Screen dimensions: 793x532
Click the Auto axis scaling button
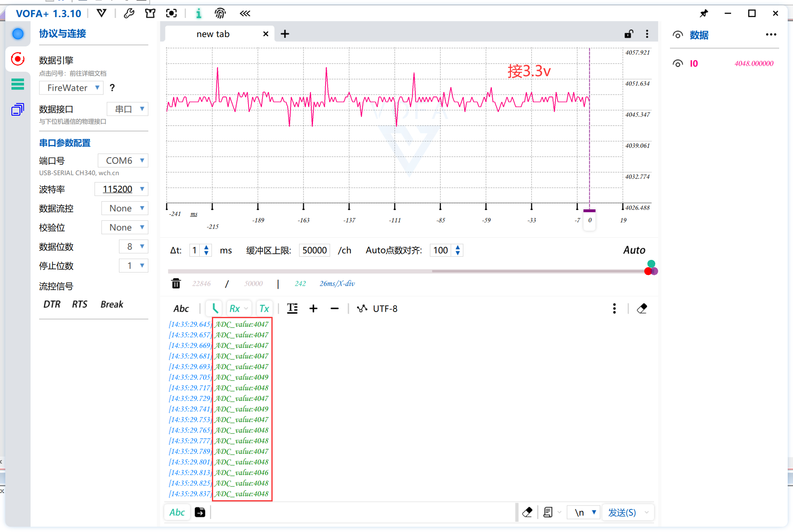[634, 250]
